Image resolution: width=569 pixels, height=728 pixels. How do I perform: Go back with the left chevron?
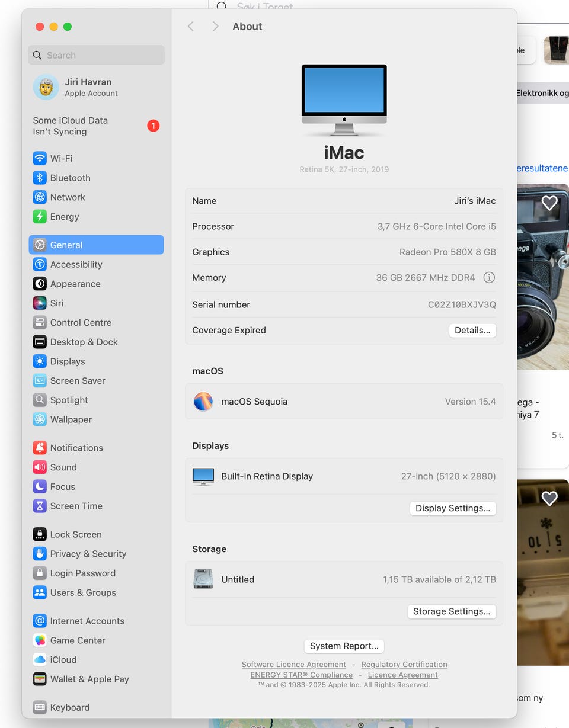(191, 26)
